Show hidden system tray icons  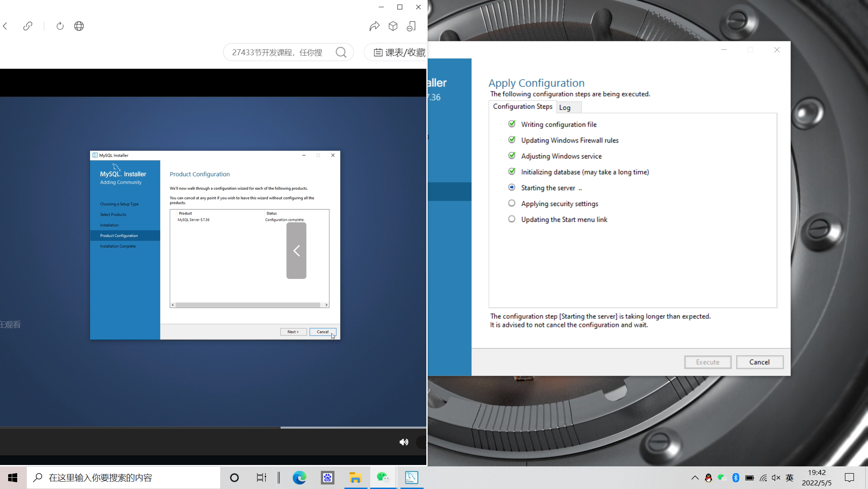695,478
